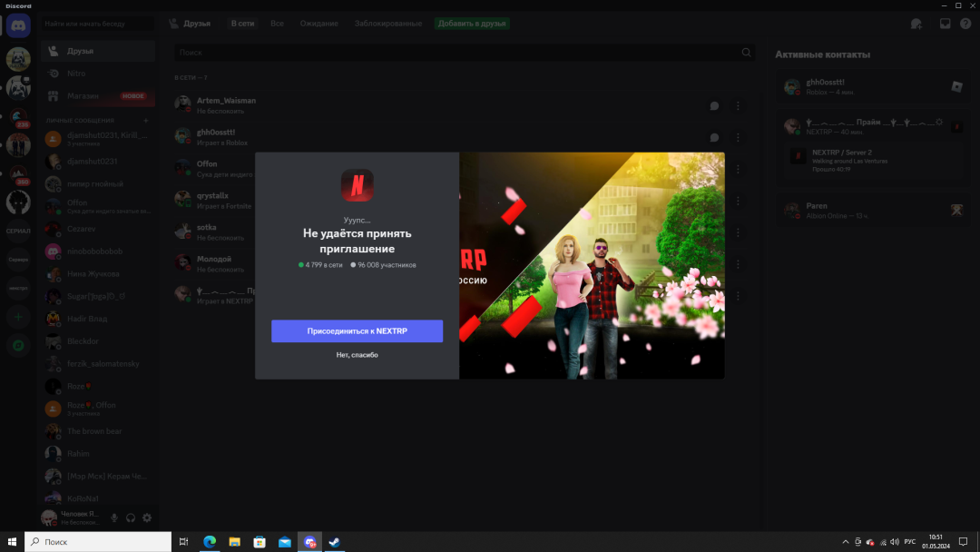Dismiss the invite with Нет, спасибо
980x552 pixels.
tap(357, 355)
